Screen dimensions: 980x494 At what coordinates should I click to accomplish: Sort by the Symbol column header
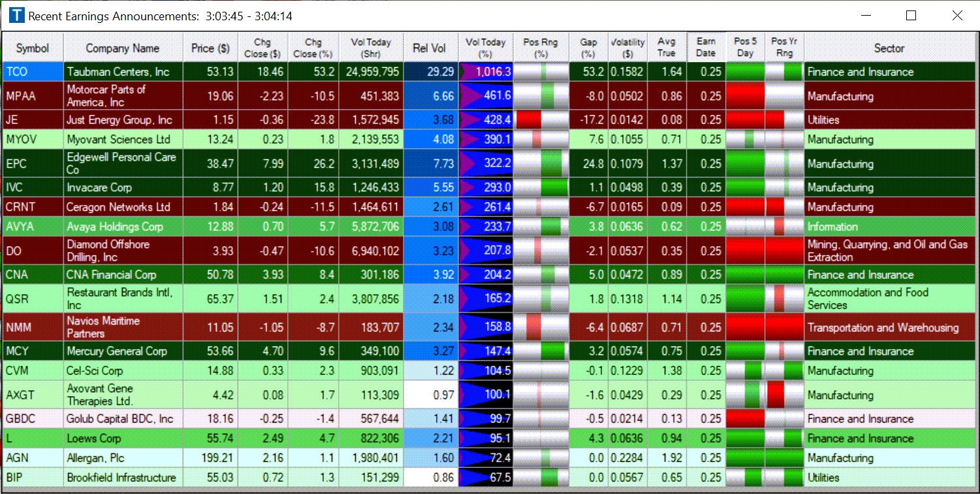(33, 48)
